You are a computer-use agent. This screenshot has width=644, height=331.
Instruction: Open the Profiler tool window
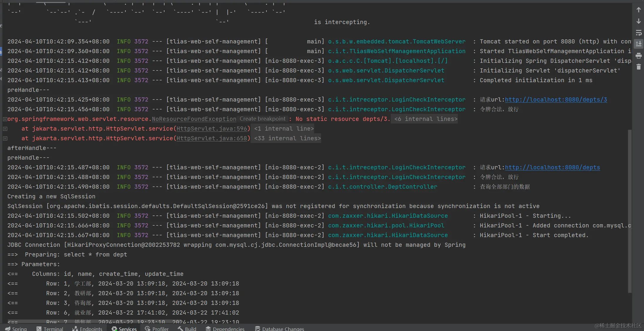pos(157,329)
